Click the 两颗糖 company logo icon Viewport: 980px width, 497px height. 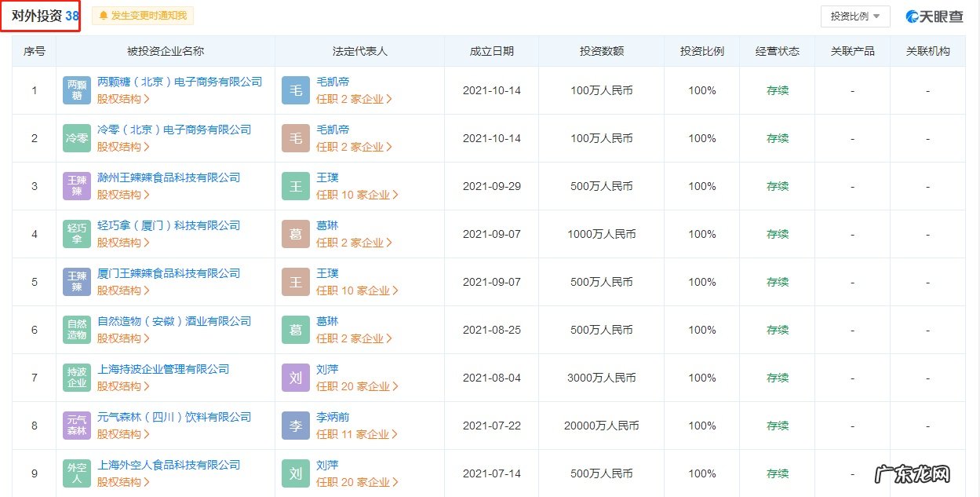click(x=76, y=90)
